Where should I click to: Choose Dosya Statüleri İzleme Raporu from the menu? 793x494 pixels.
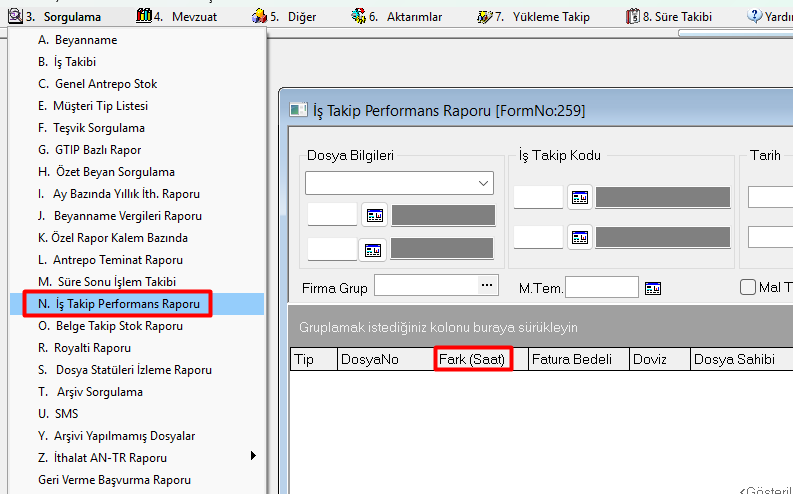click(x=124, y=370)
